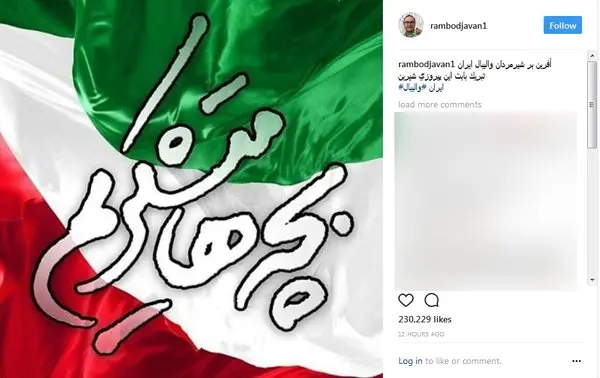The height and width of the screenshot is (378, 600).
Task: Open the والیبال hashtag in the caption
Action: click(410, 88)
